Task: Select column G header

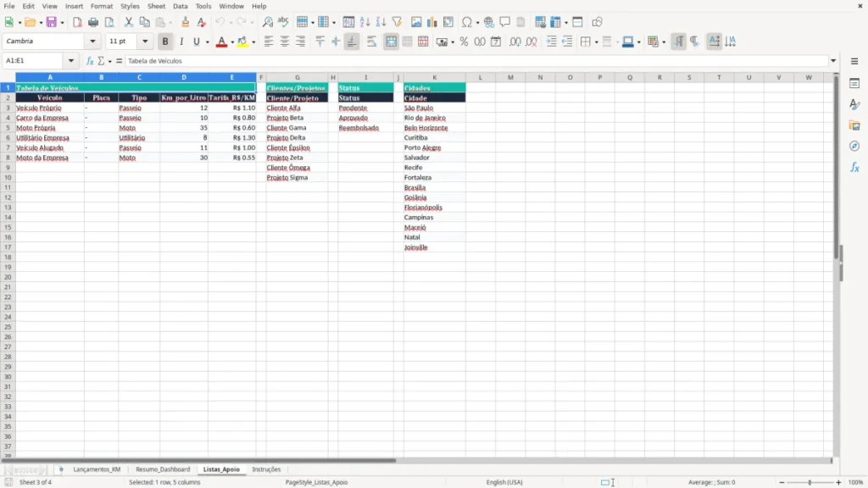Action: tap(297, 77)
